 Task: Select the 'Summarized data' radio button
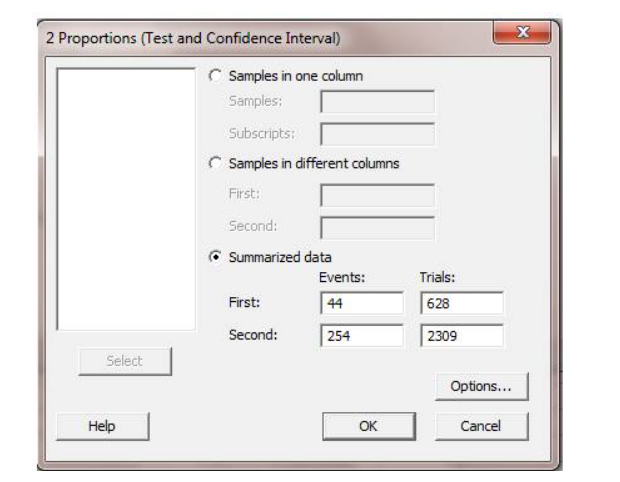(x=214, y=256)
